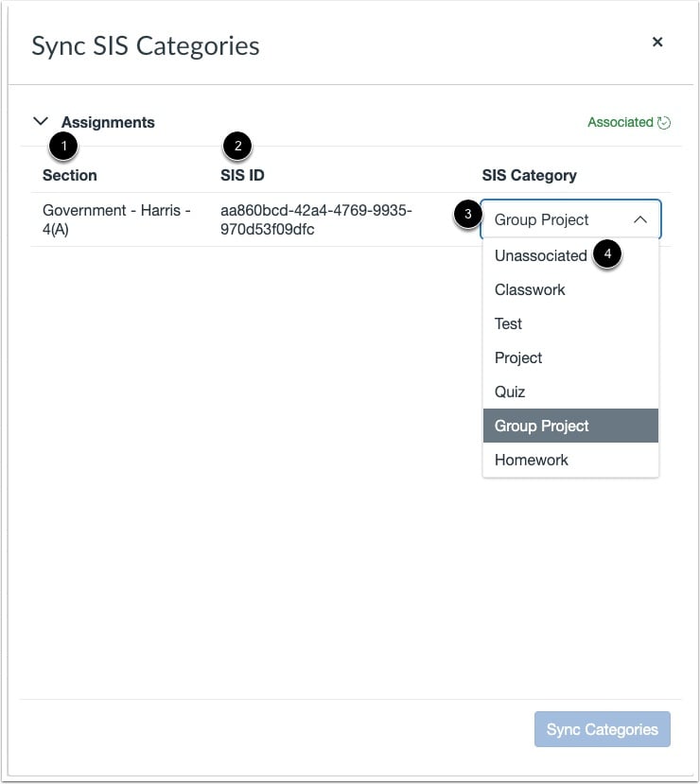Open the SIS Category dropdown
The height and width of the screenshot is (784, 700).
[x=570, y=218]
